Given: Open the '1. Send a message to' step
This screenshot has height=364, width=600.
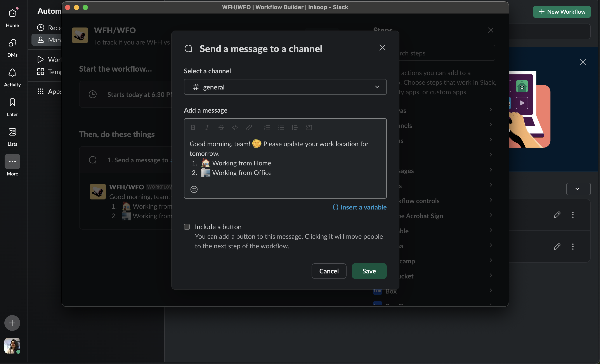Looking at the screenshot, I should tap(126, 160).
